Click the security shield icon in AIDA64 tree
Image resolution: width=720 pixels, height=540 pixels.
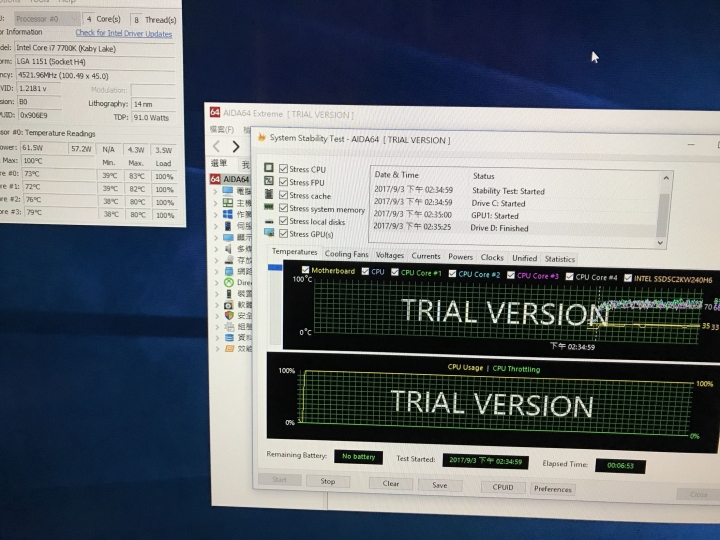[229, 315]
